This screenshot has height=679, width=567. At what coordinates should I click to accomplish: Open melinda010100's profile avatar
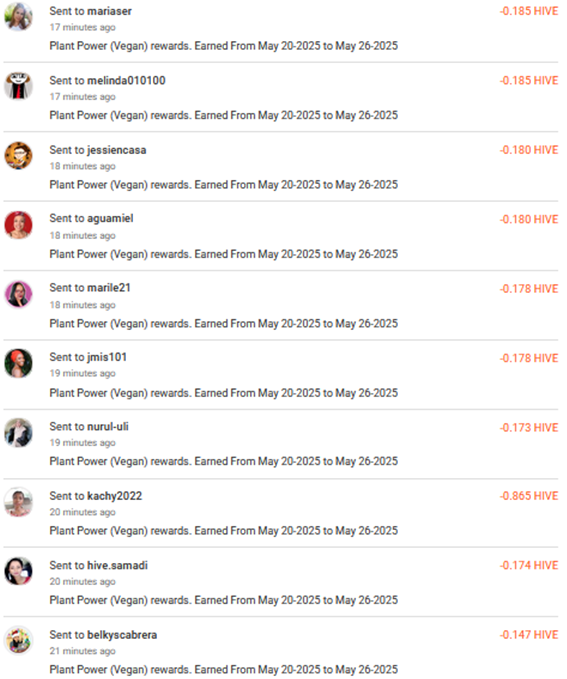[18, 86]
